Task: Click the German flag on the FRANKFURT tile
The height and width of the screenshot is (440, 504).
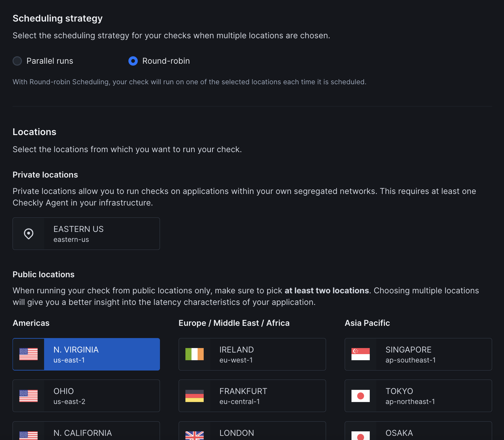Action: click(x=194, y=396)
